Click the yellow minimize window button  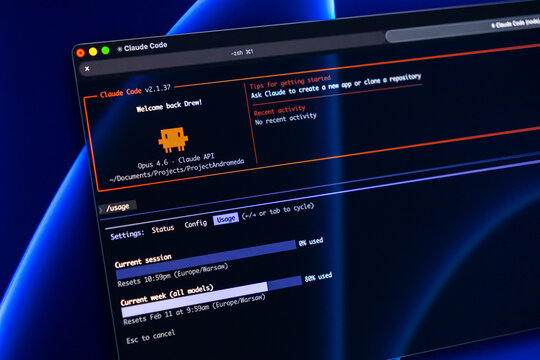[93, 52]
